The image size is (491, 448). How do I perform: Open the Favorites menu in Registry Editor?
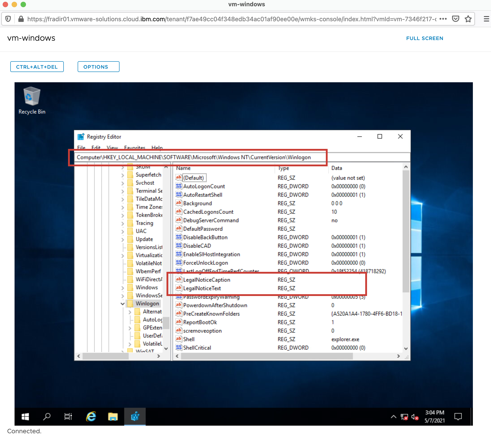click(x=134, y=148)
